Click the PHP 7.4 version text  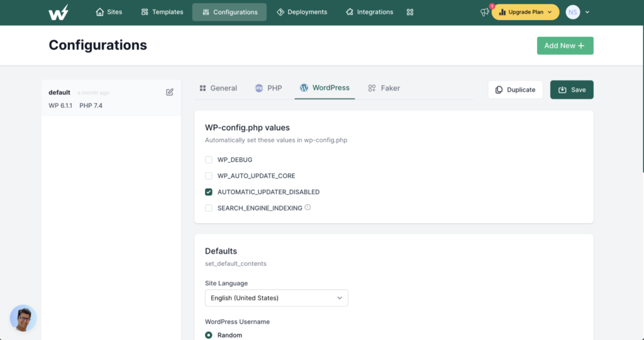click(91, 106)
